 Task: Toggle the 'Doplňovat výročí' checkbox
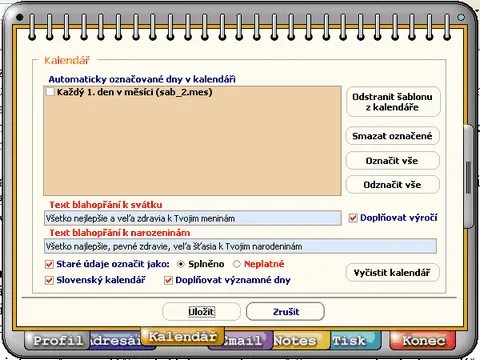(x=353, y=218)
